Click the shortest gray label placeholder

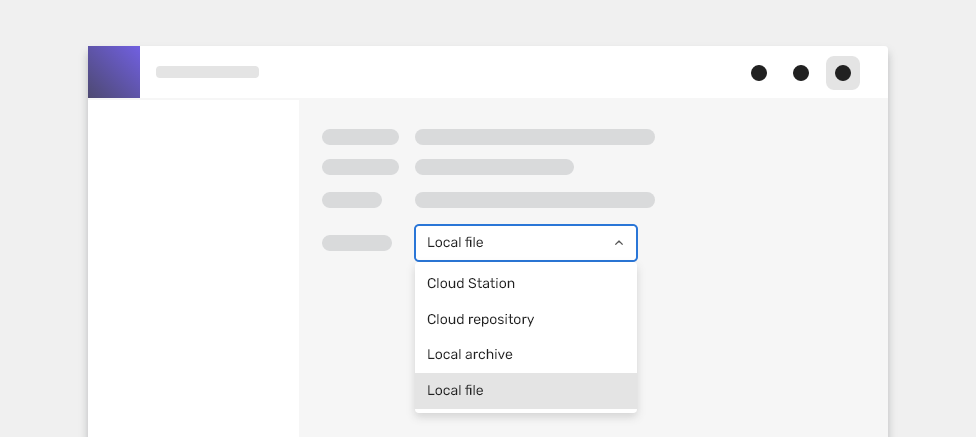352,200
